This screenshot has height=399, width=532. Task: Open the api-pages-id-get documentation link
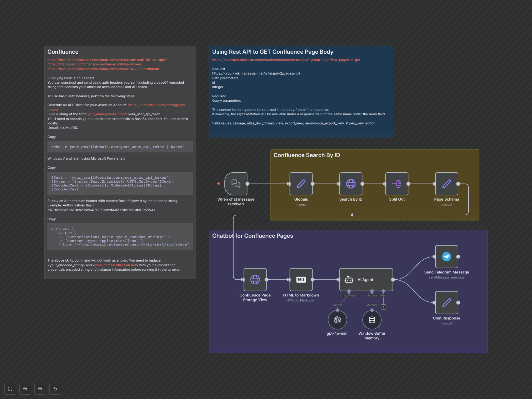(x=286, y=60)
